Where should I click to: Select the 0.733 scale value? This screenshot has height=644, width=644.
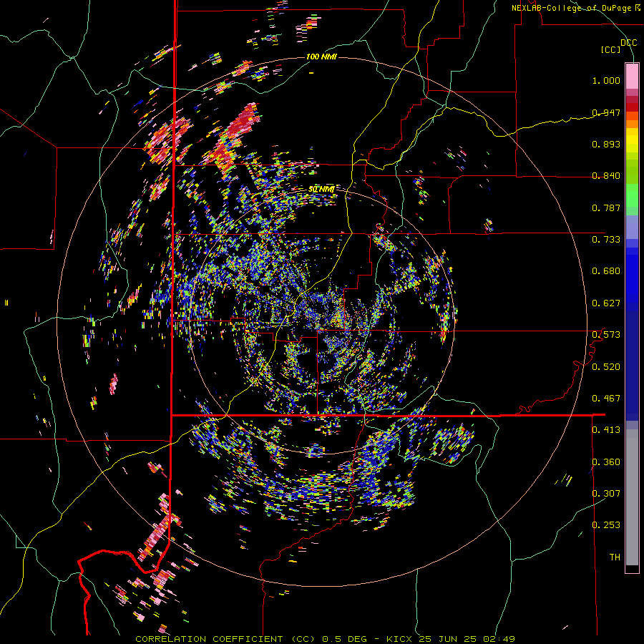606,240
